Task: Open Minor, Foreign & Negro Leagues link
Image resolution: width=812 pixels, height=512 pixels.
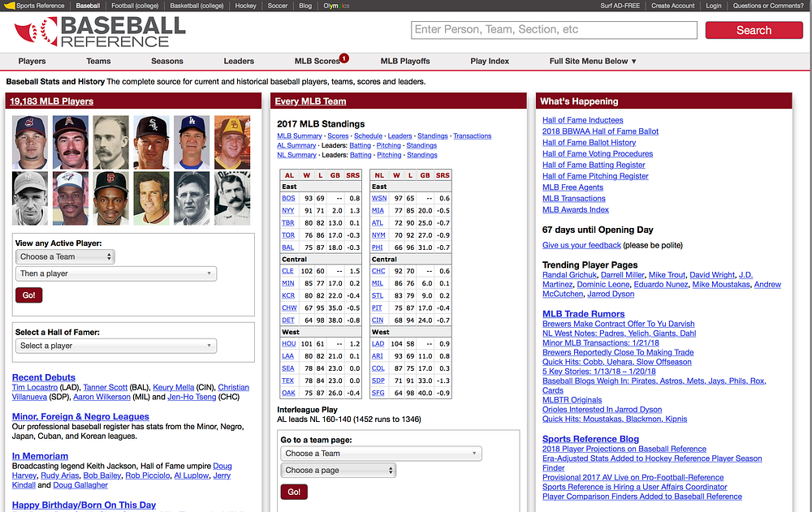Action: pyautogui.click(x=80, y=417)
